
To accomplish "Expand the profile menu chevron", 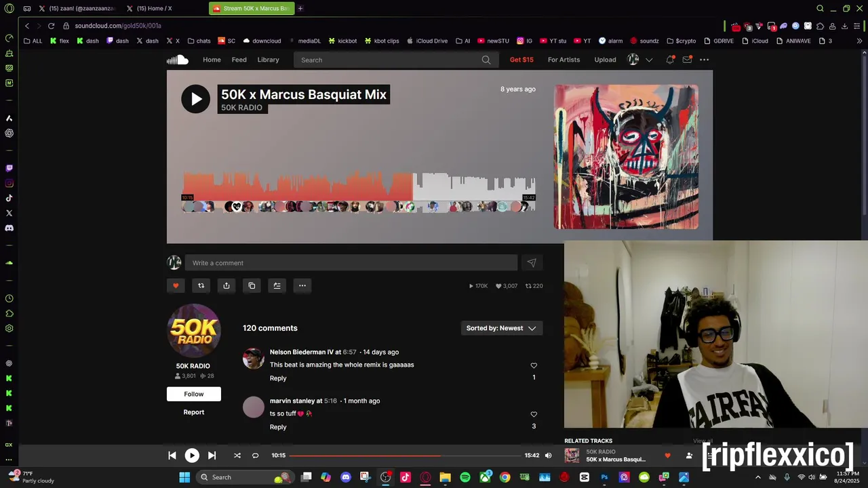I will pyautogui.click(x=649, y=60).
